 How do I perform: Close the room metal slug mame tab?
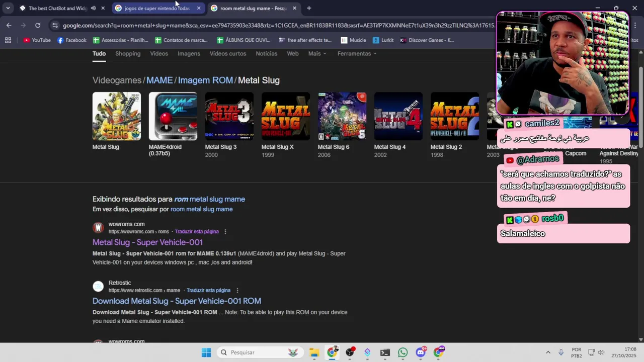pyautogui.click(x=294, y=8)
